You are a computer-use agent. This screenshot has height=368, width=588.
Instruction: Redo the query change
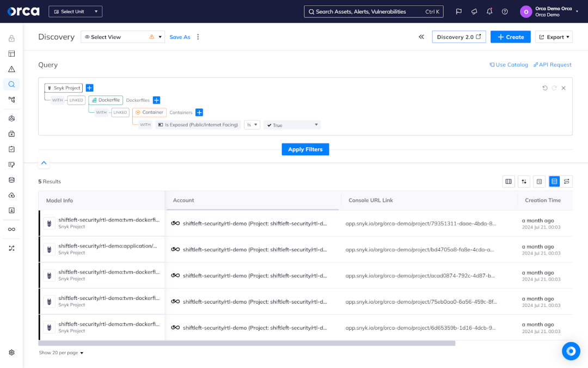click(554, 88)
